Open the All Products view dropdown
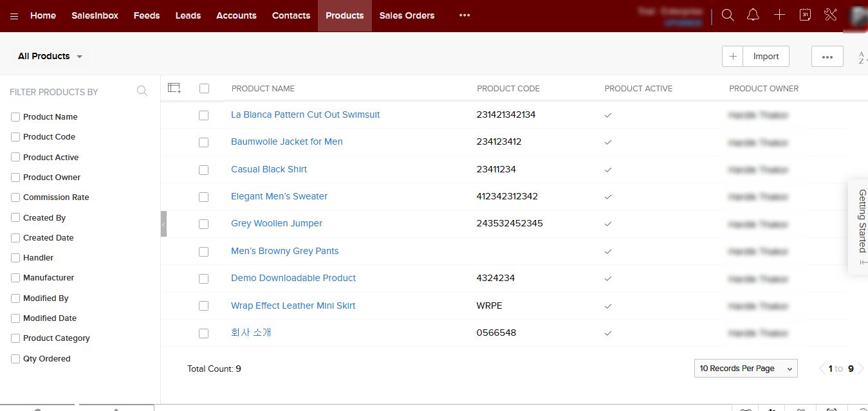 coord(50,56)
